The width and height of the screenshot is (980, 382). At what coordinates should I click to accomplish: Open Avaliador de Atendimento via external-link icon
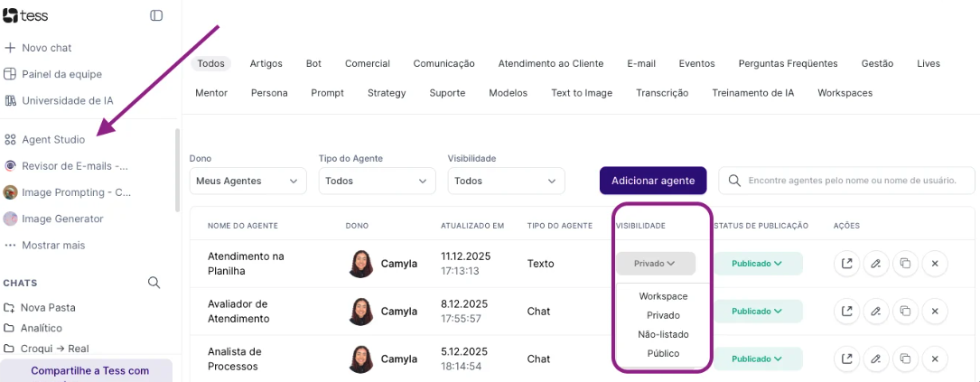[x=847, y=311]
